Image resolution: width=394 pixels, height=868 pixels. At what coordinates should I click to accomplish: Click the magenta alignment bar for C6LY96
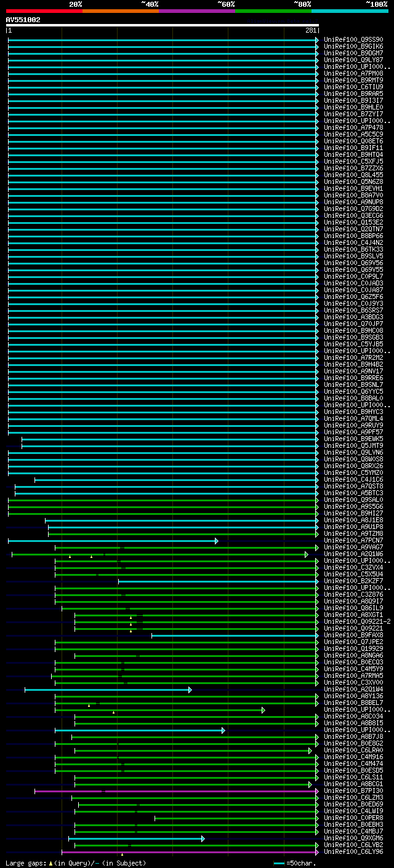[x=190, y=852]
